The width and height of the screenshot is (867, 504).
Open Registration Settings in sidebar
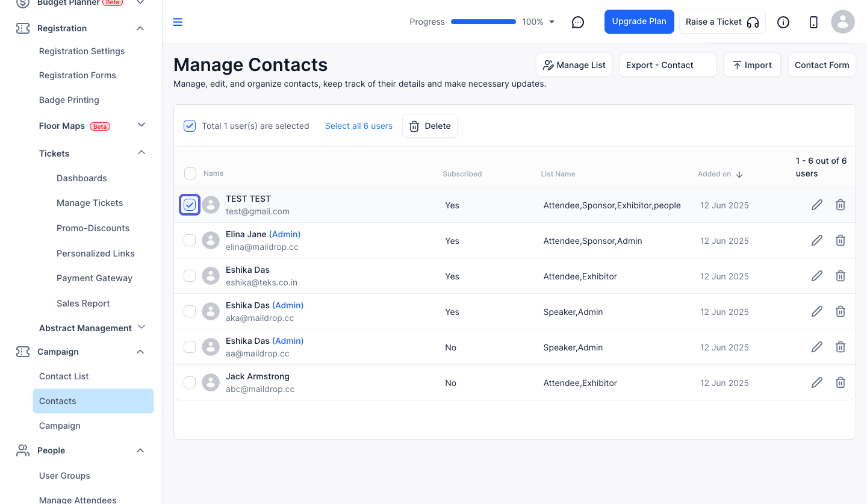point(82,51)
